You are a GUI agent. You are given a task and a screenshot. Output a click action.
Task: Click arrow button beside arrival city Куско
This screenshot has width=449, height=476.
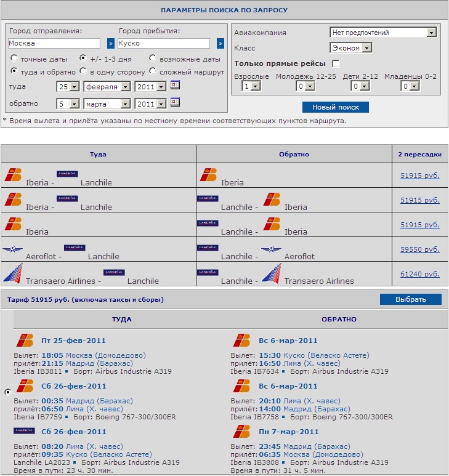(220, 44)
